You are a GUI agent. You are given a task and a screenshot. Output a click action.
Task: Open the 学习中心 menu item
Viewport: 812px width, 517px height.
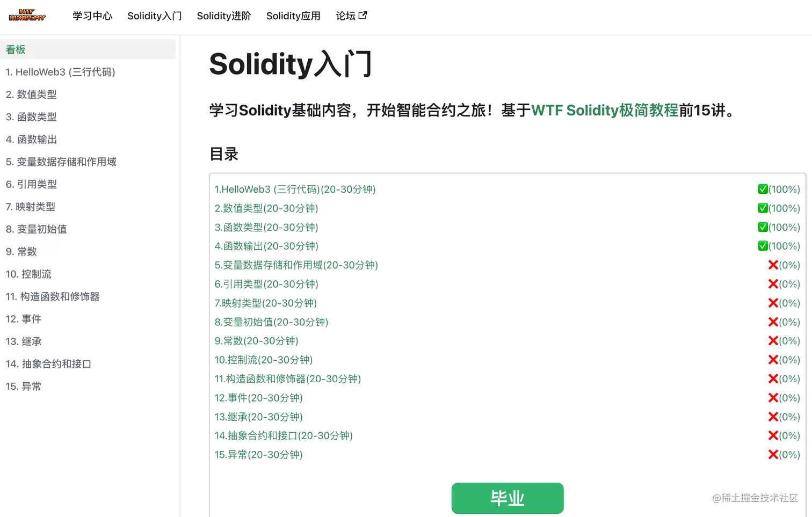pyautogui.click(x=92, y=16)
